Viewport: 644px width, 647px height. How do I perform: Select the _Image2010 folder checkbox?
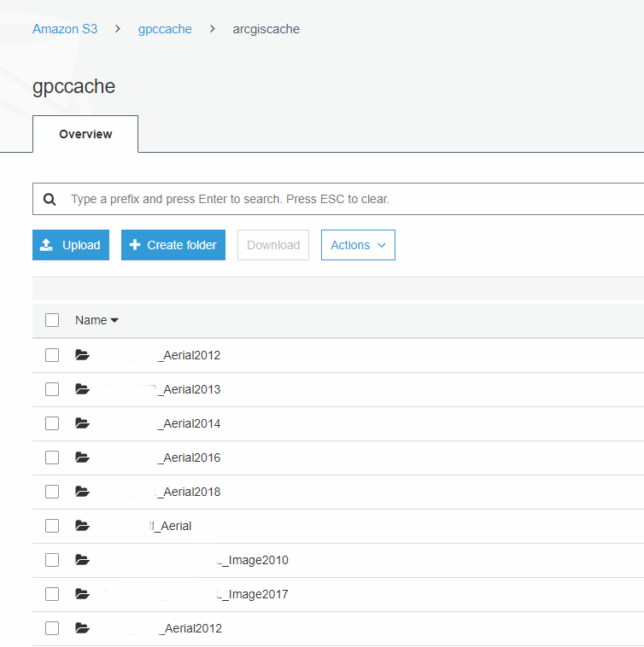(52, 560)
